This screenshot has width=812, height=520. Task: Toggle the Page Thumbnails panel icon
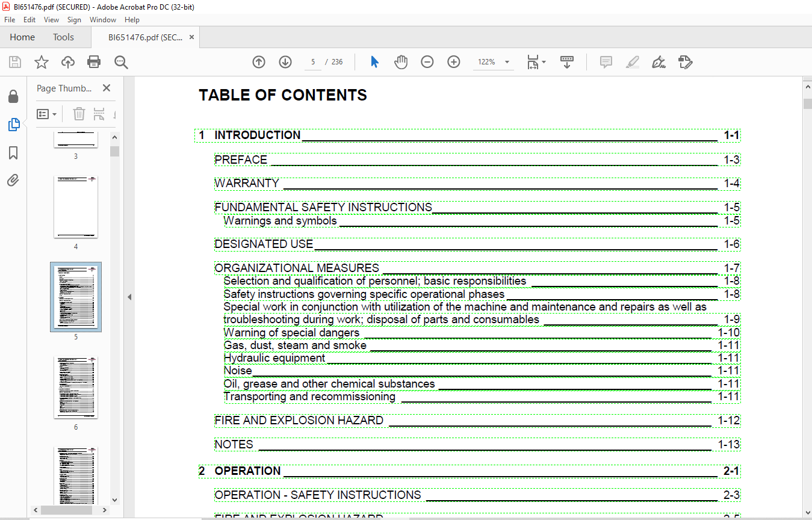13,125
